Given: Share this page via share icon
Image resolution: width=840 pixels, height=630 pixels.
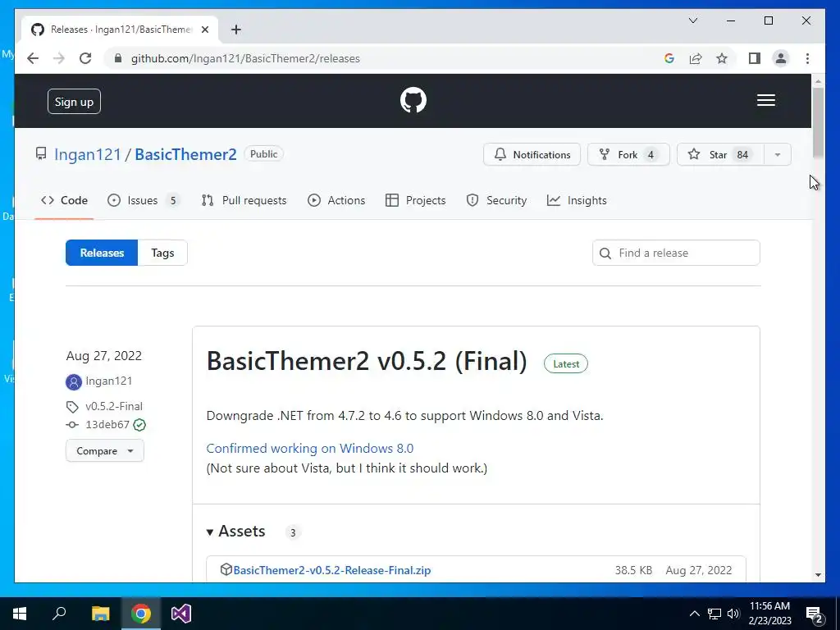Looking at the screenshot, I should pyautogui.click(x=696, y=58).
